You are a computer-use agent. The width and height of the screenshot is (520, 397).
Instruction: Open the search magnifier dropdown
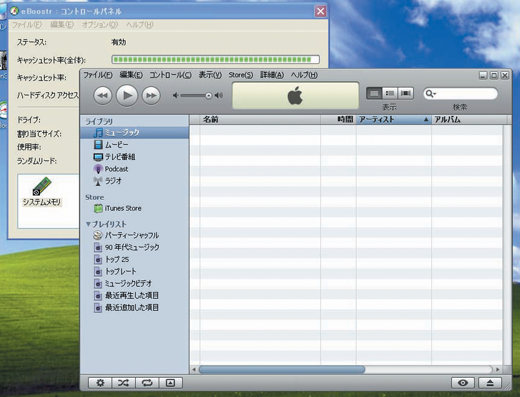coord(431,94)
